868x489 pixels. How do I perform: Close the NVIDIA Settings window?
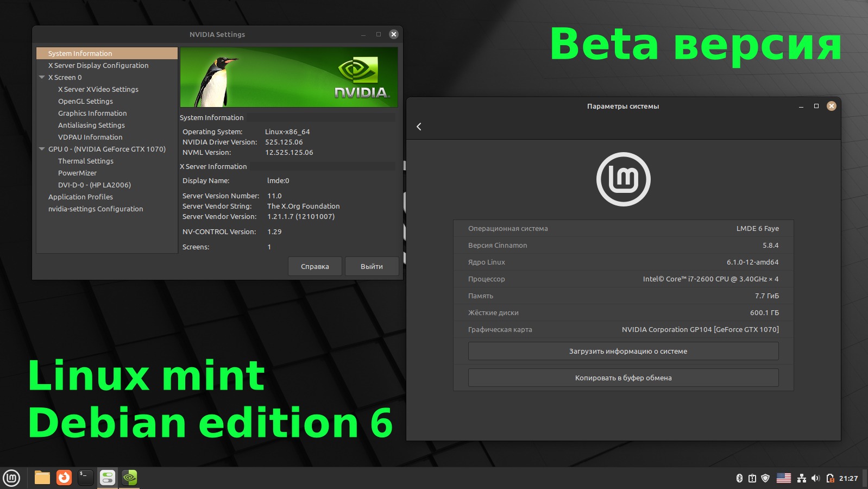[x=394, y=34]
